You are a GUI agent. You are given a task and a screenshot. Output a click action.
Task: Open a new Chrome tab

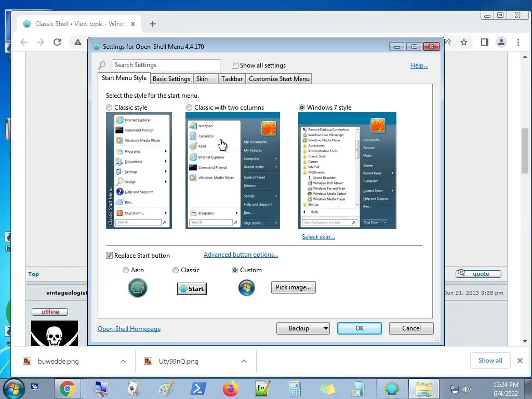153,24
